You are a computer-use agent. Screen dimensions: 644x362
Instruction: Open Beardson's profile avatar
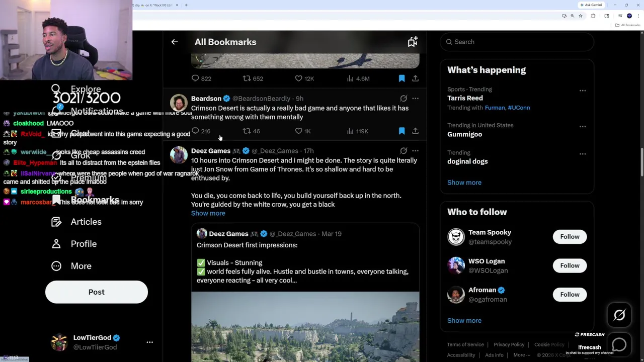click(x=179, y=103)
